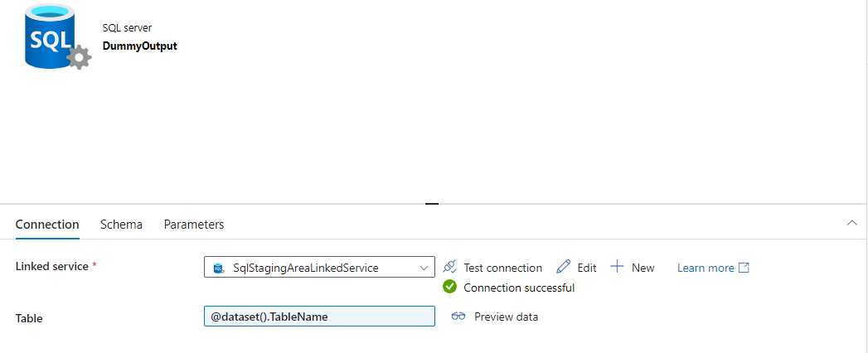
Task: Edit the linked service
Action: pyautogui.click(x=576, y=268)
